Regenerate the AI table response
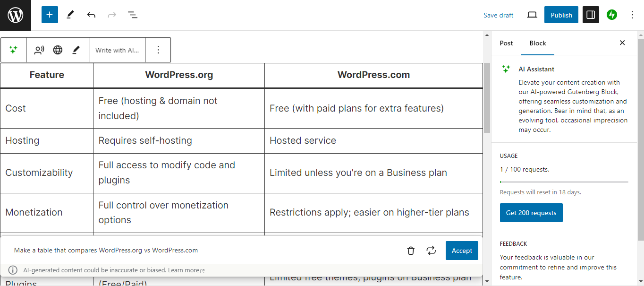Screen dimensions: 644x286 click(431, 251)
